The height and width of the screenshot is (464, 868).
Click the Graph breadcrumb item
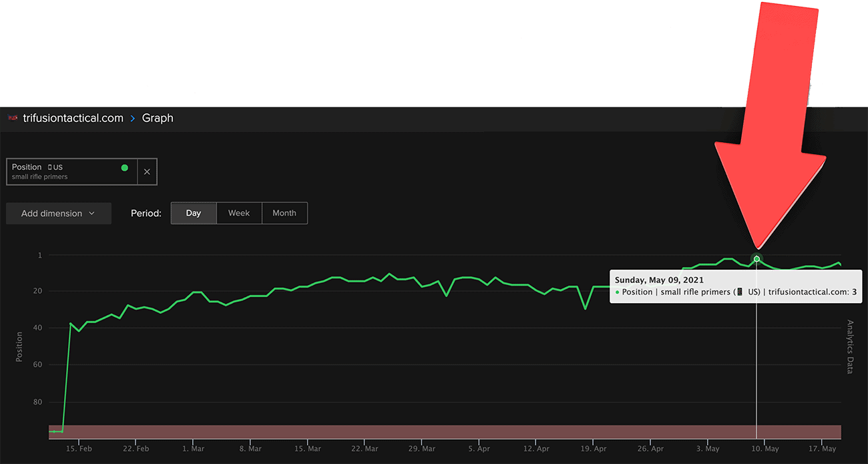point(158,118)
